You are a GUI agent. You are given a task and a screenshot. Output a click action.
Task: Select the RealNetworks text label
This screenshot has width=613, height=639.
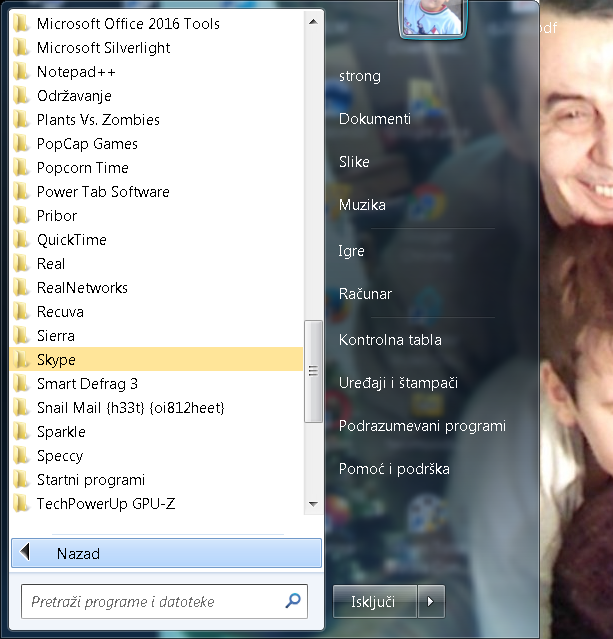(x=82, y=288)
